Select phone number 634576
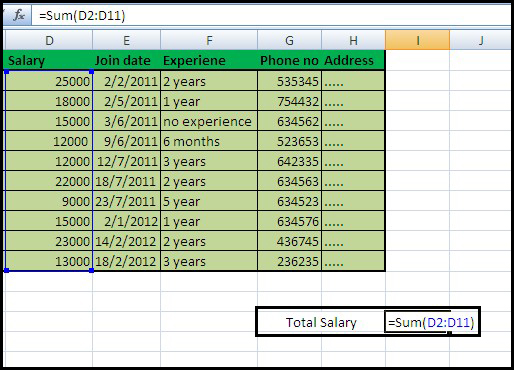This screenshot has width=514, height=370. (289, 221)
